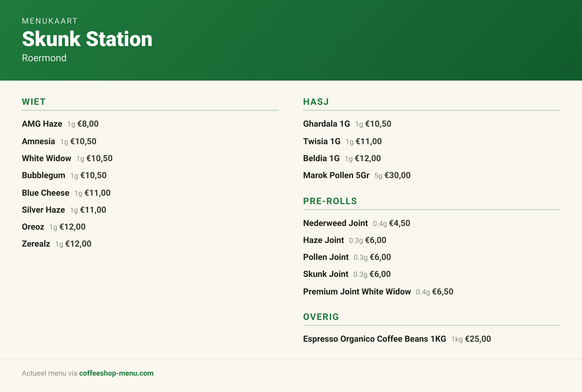This screenshot has height=392, width=582.
Task: Select the AMG Haze menu item
Action: [x=60, y=124]
